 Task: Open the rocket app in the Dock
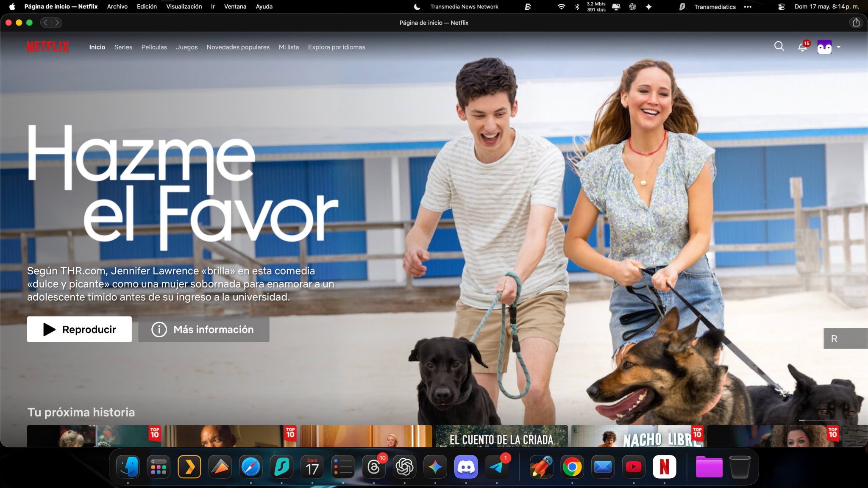(x=541, y=467)
